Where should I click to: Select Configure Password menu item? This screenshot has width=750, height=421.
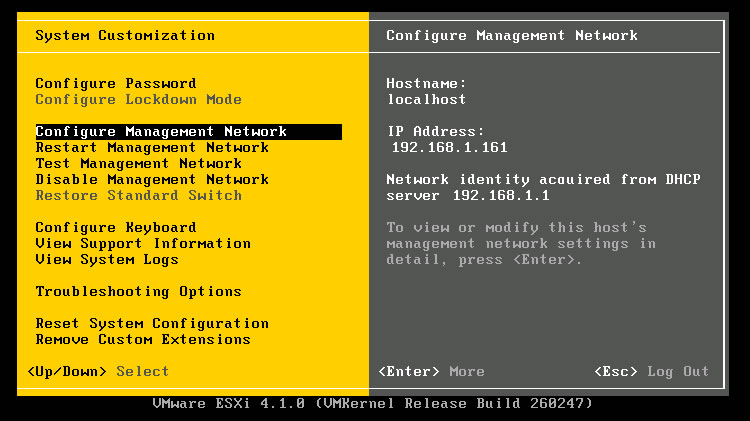[x=116, y=84]
